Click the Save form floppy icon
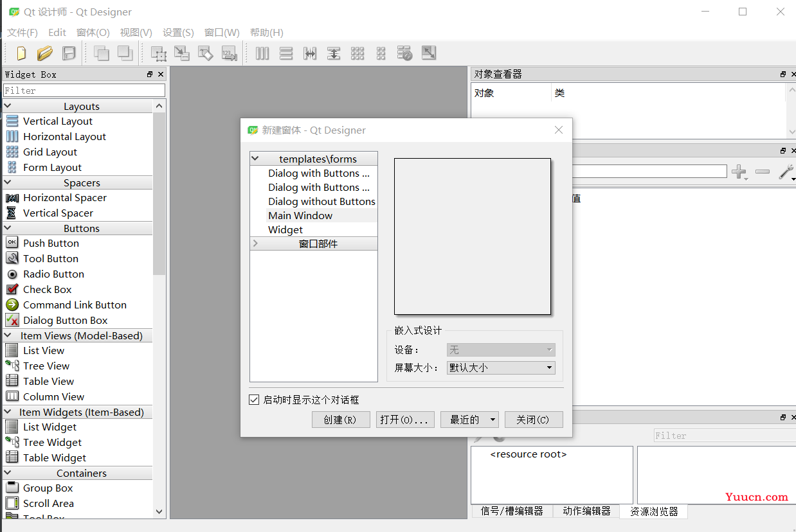 click(x=69, y=53)
